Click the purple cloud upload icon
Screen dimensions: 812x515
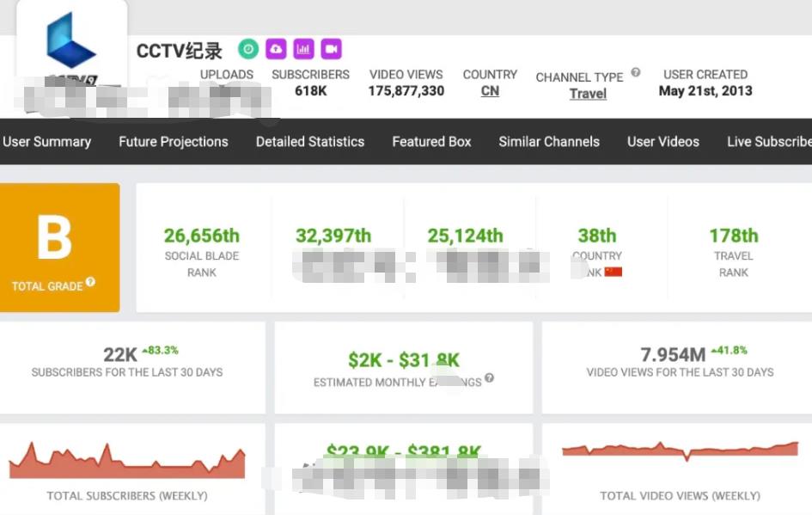click(x=276, y=49)
